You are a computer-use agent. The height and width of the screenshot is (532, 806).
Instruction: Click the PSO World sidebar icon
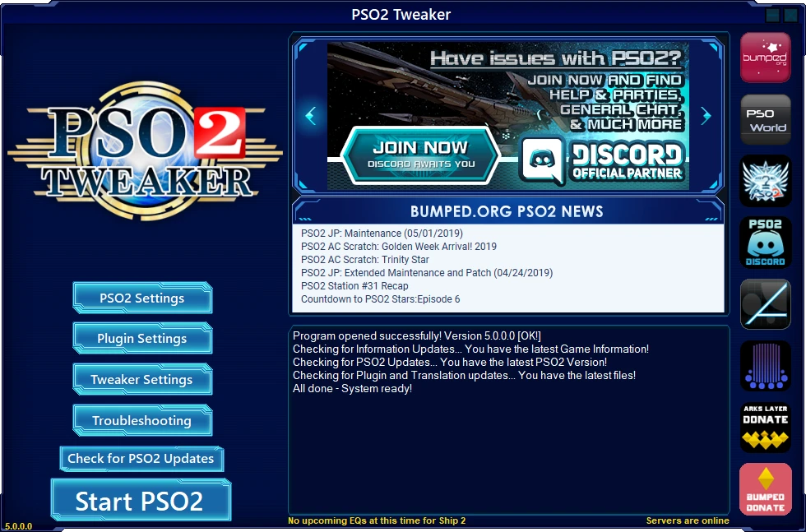766,119
